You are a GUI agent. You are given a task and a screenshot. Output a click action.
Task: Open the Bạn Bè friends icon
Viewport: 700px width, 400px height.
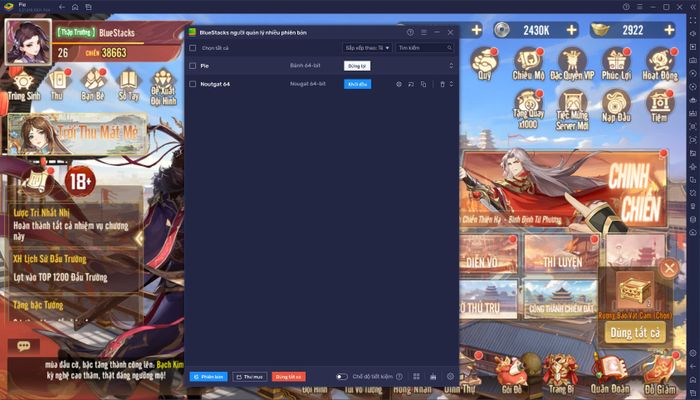click(x=93, y=85)
